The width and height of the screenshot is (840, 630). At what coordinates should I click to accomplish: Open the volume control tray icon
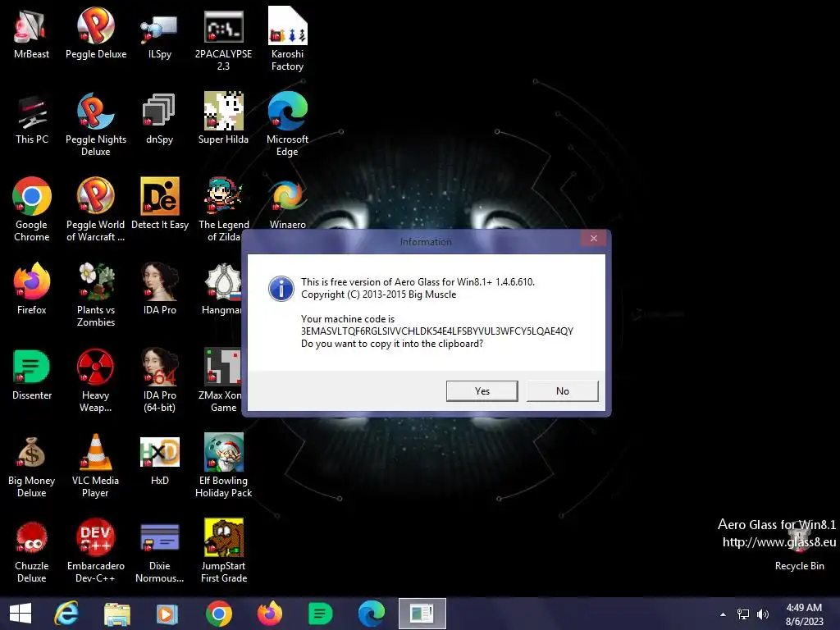[763, 614]
